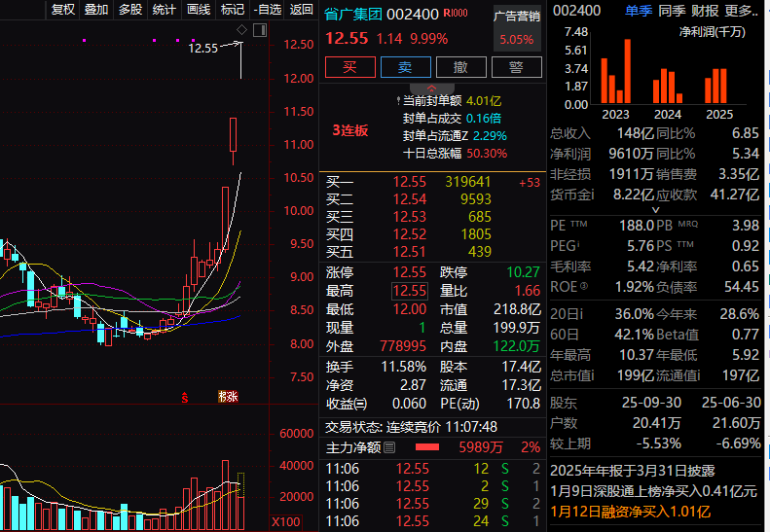Click the blue 卖 sell button
Viewport: 770px width, 532px height.
click(406, 67)
